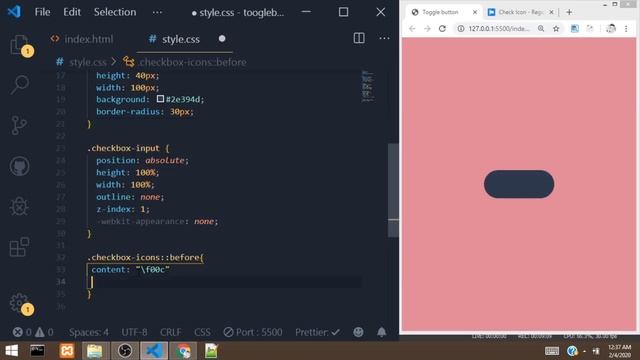Open the Manage gear at activity bar bottom
The image size is (640, 360).
coord(19,303)
